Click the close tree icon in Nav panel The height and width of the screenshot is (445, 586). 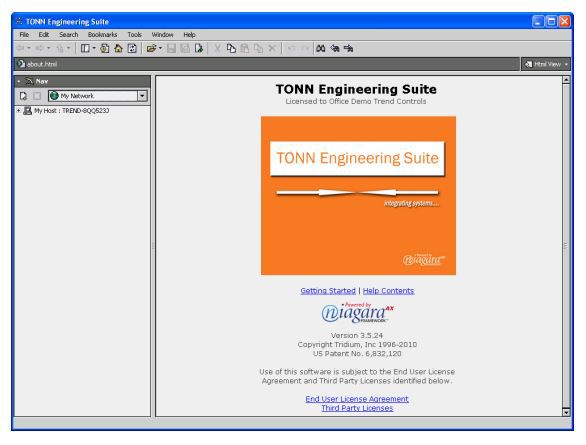(37, 96)
